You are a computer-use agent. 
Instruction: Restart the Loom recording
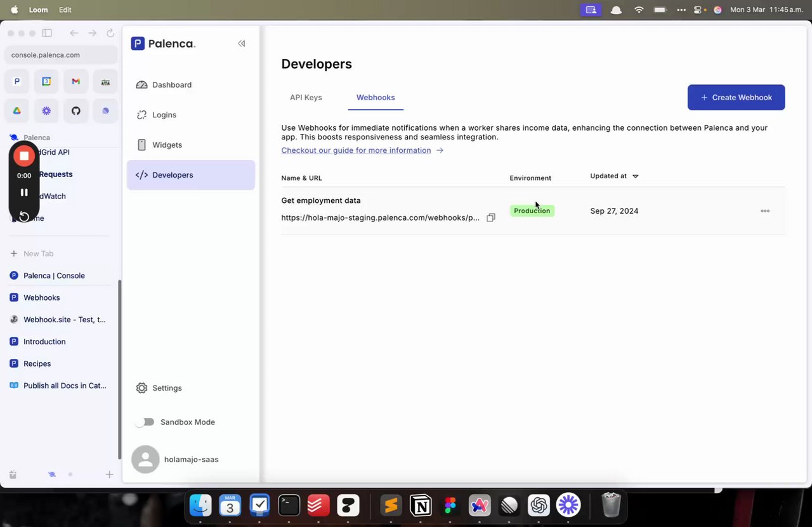coord(24,216)
